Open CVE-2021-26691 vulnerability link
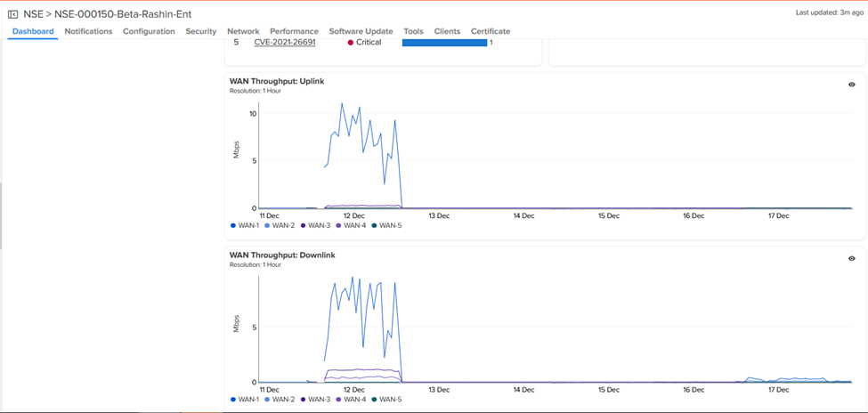The image size is (868, 413). coord(285,43)
